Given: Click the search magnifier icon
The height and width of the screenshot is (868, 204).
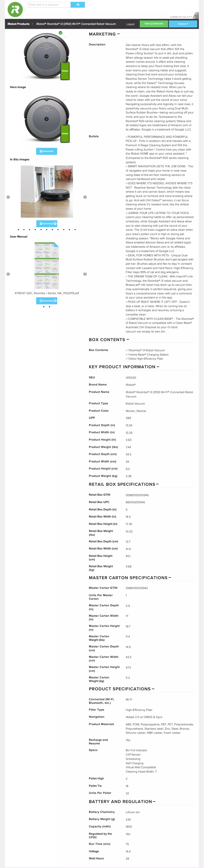Looking at the screenshot, I should click(78, 4).
